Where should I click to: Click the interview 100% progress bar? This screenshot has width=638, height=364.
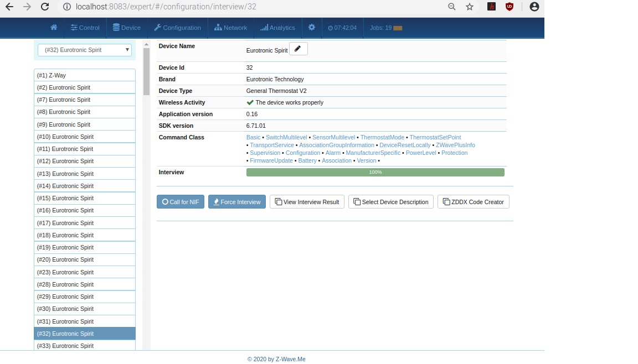tap(375, 172)
